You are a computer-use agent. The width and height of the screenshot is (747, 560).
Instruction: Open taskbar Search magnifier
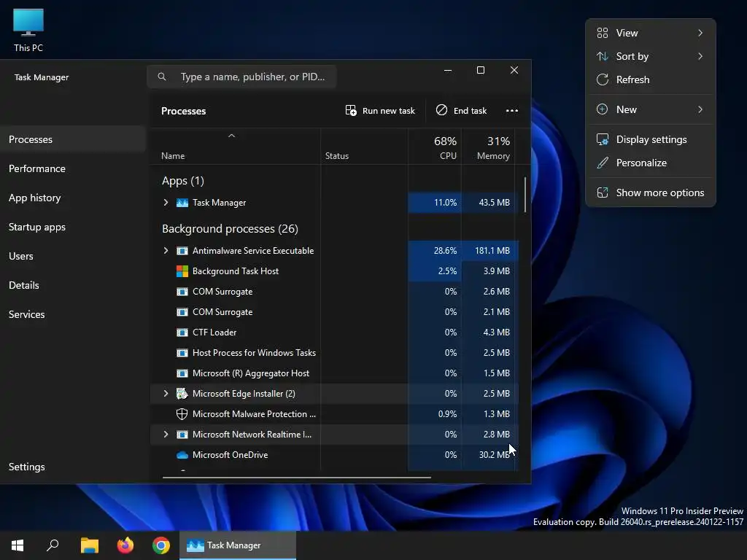(x=53, y=545)
